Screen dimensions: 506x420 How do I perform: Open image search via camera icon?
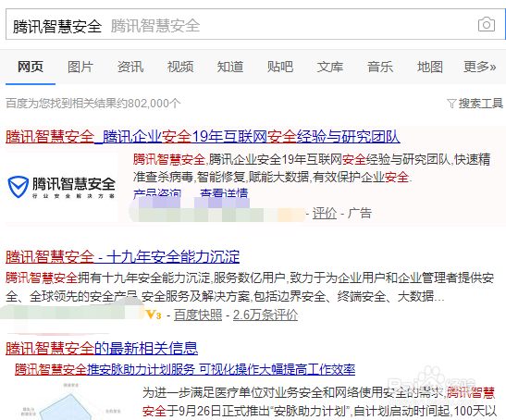[487, 25]
